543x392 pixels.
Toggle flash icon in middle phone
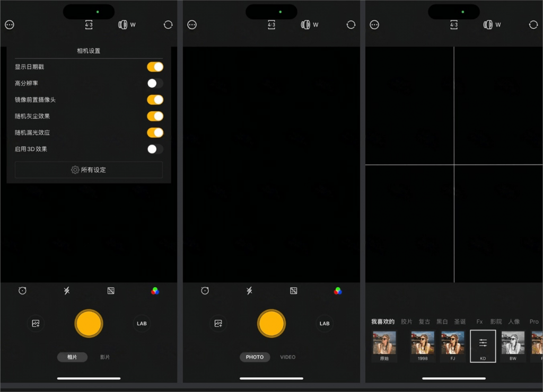[249, 291]
